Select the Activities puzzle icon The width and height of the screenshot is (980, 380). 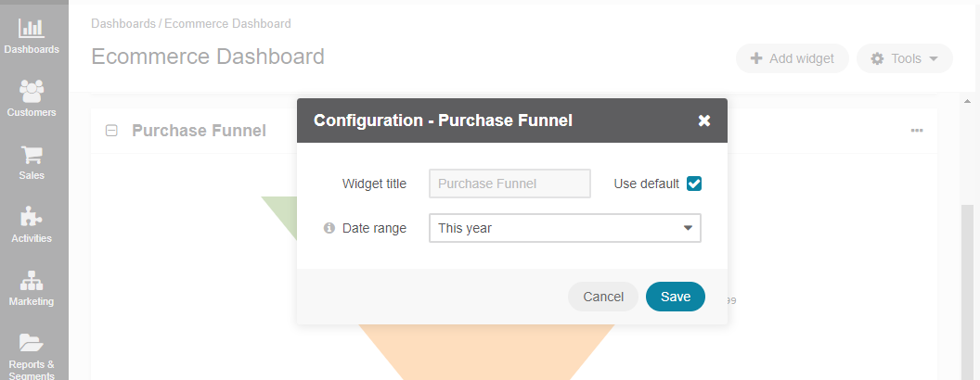(x=32, y=217)
